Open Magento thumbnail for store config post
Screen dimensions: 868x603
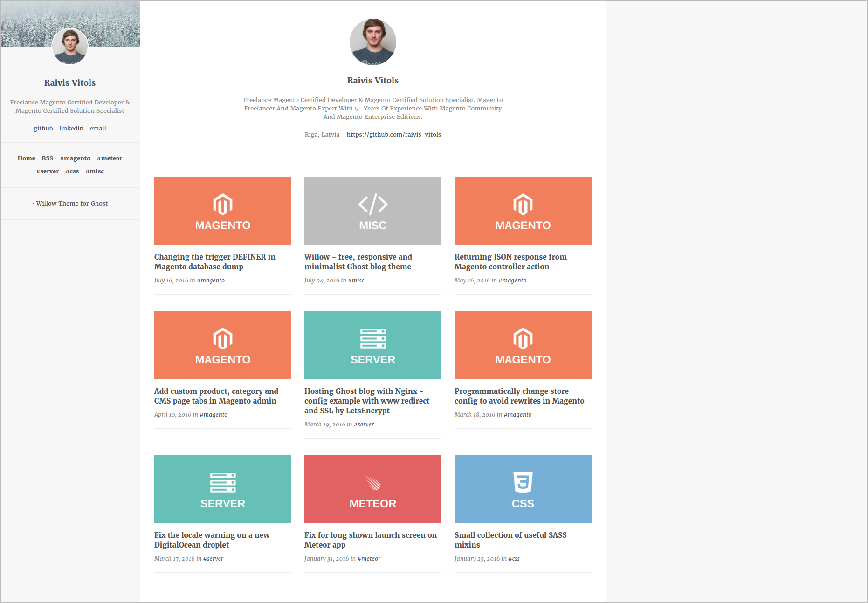coord(523,345)
